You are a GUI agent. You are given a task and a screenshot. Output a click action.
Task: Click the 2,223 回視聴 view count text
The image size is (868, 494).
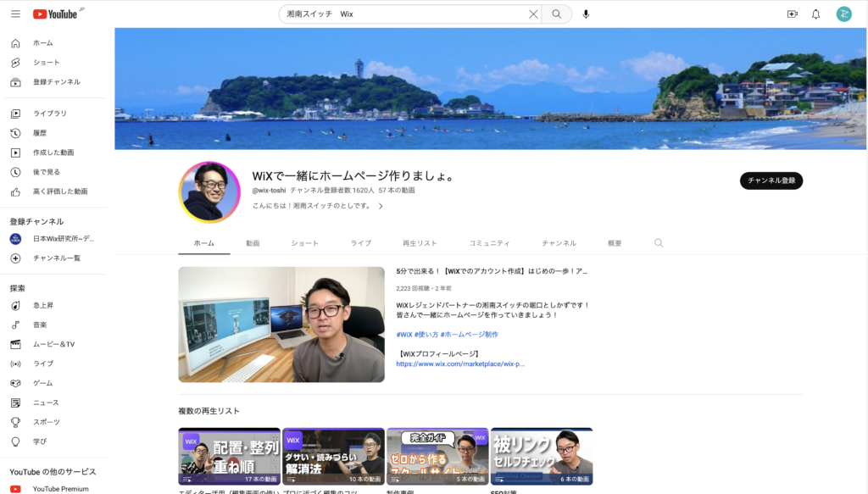click(413, 288)
